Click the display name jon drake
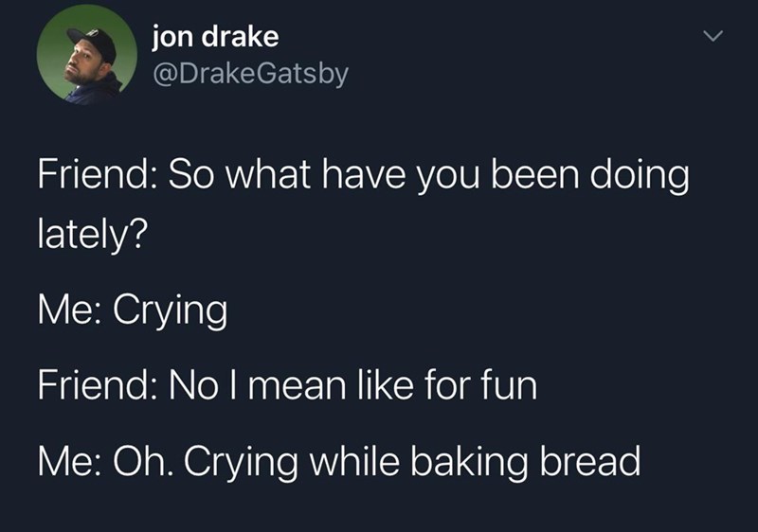This screenshot has width=758, height=532. point(216,38)
